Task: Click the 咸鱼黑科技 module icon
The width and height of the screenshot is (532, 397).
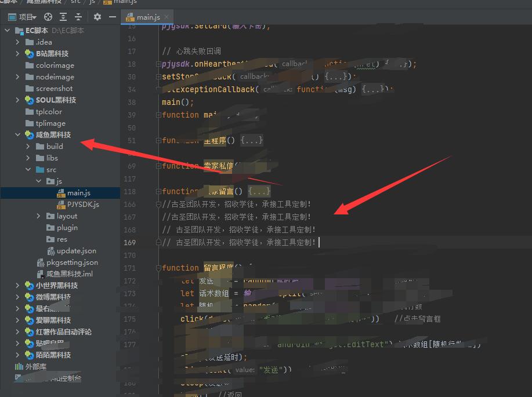Action: tap(29, 135)
